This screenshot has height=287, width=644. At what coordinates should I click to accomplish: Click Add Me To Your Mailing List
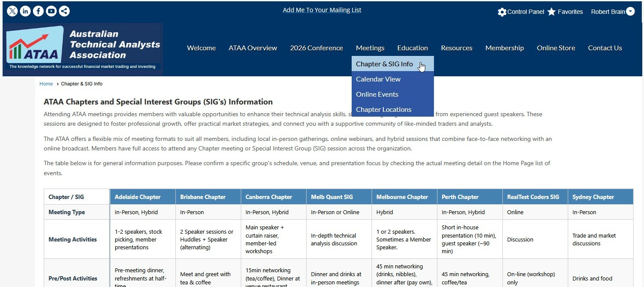[322, 10]
